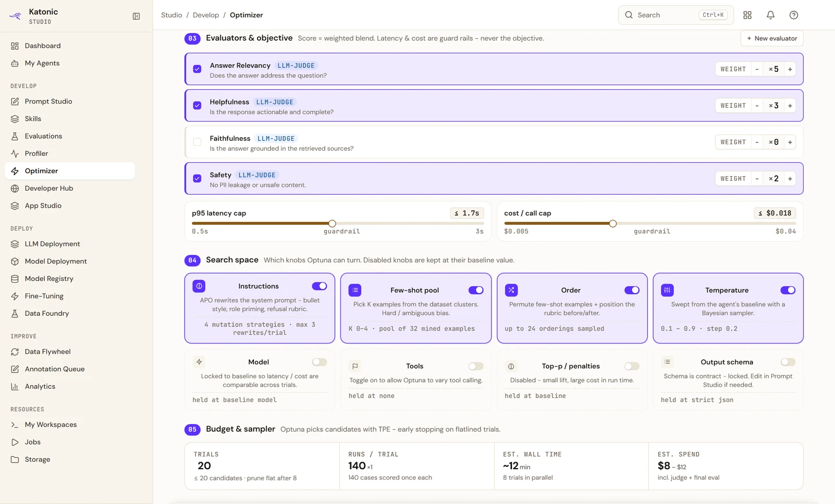The width and height of the screenshot is (835, 504).
Task: Click Develop in the breadcrumb
Action: tap(206, 15)
